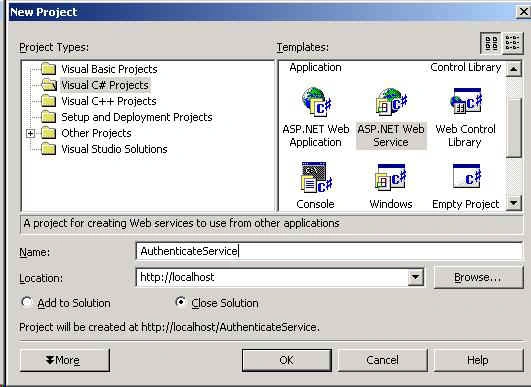Switch templates to large icons view

pos(491,43)
